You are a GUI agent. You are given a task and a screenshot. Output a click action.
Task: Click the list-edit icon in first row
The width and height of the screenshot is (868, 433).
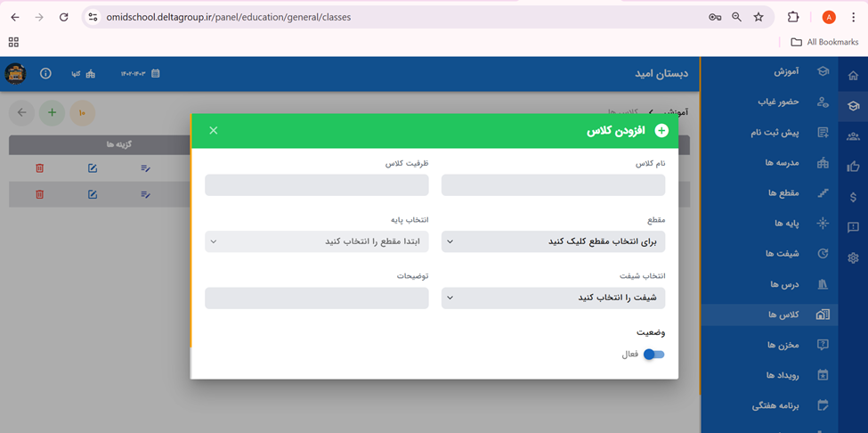pos(146,167)
